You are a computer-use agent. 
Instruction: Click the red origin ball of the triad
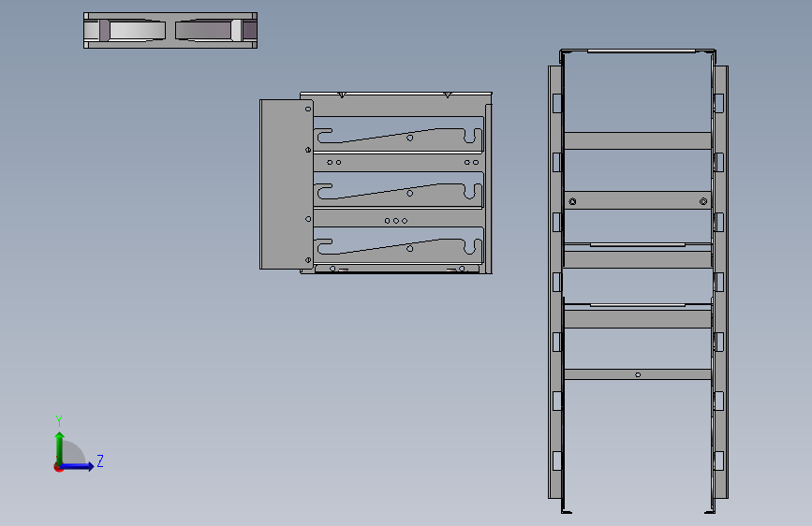coord(58,467)
